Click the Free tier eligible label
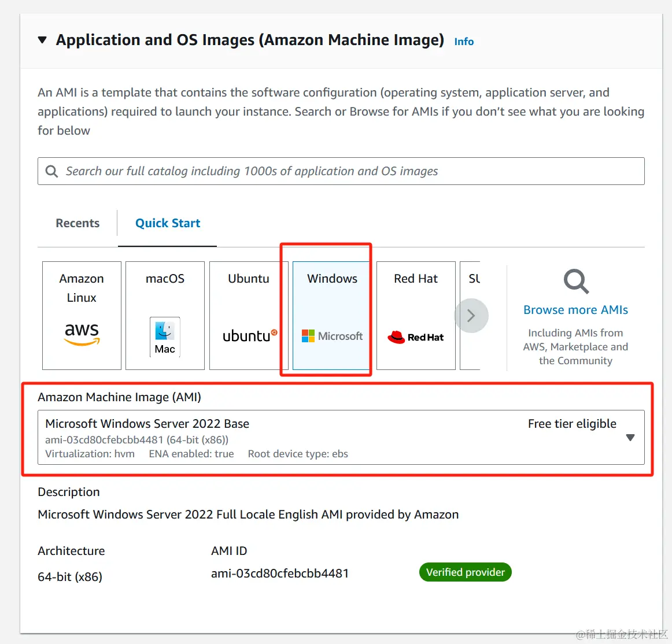 572,424
